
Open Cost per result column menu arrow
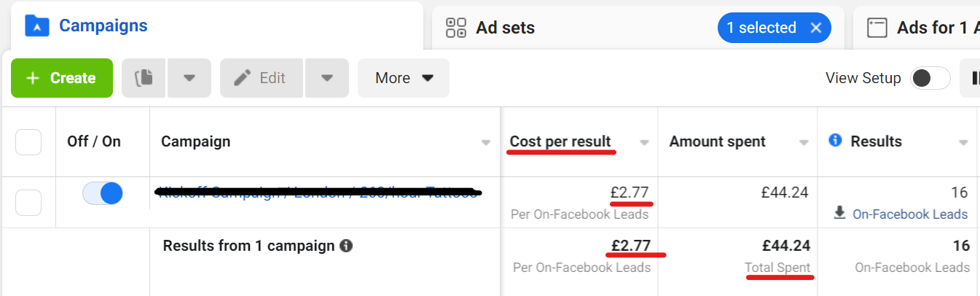click(x=644, y=143)
